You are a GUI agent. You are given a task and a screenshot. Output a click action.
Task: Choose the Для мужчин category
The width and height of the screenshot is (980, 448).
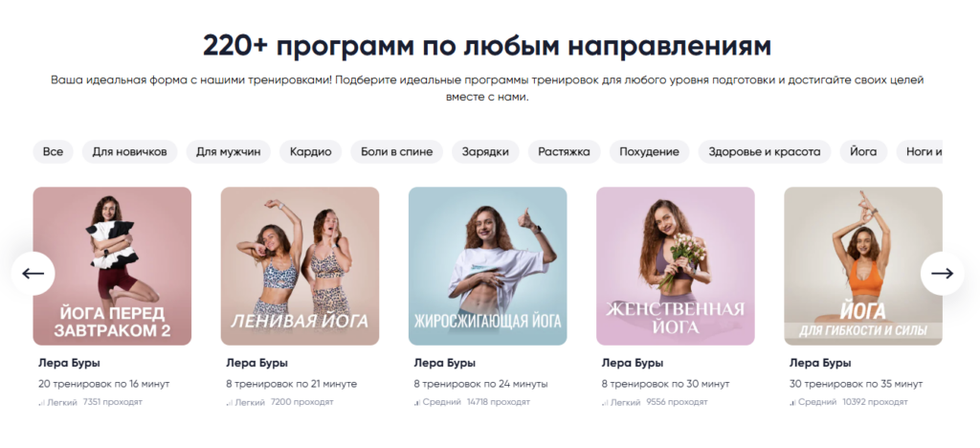tap(228, 152)
